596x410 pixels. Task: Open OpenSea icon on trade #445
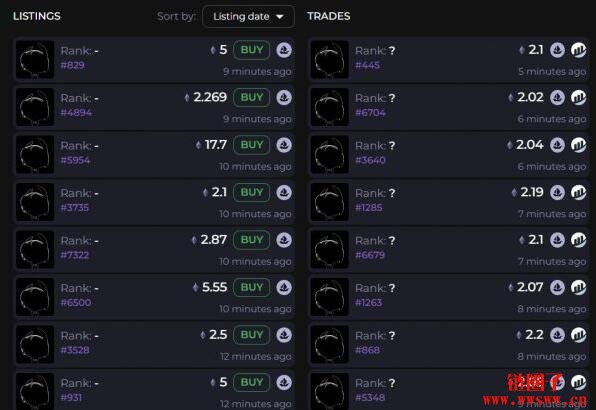[557, 50]
